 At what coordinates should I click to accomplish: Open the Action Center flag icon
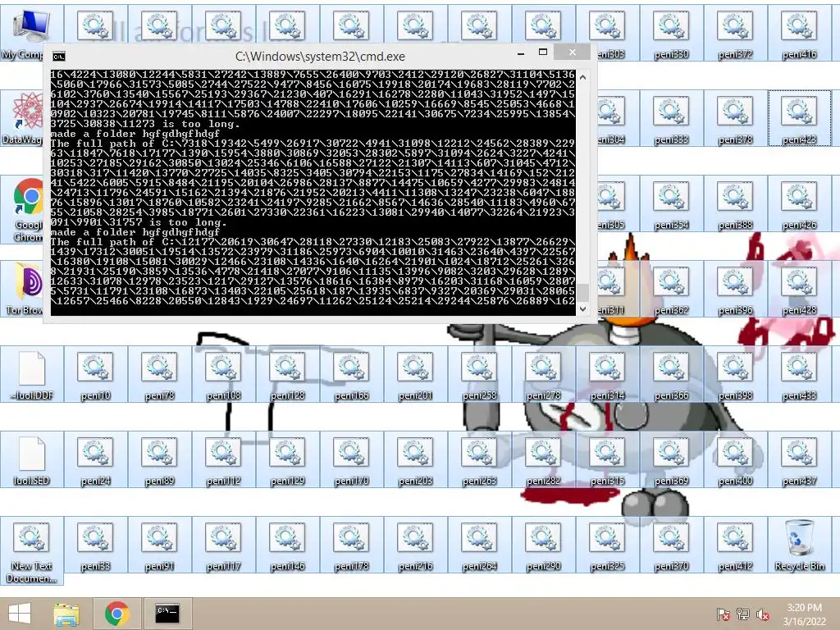(x=724, y=614)
